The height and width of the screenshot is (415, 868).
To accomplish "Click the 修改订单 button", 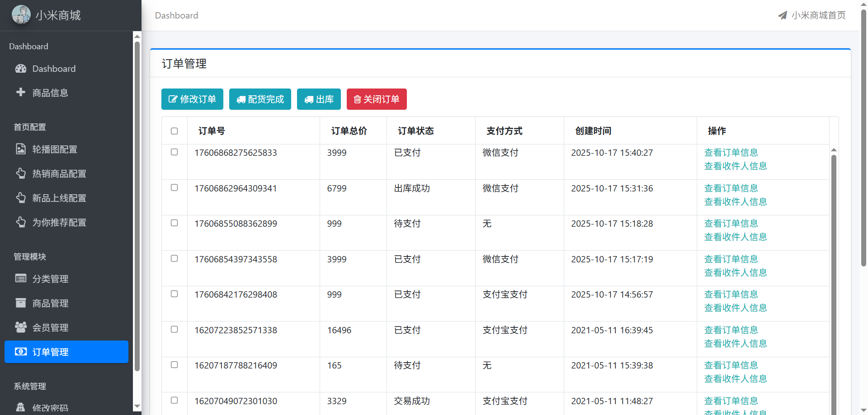I will pyautogui.click(x=192, y=99).
